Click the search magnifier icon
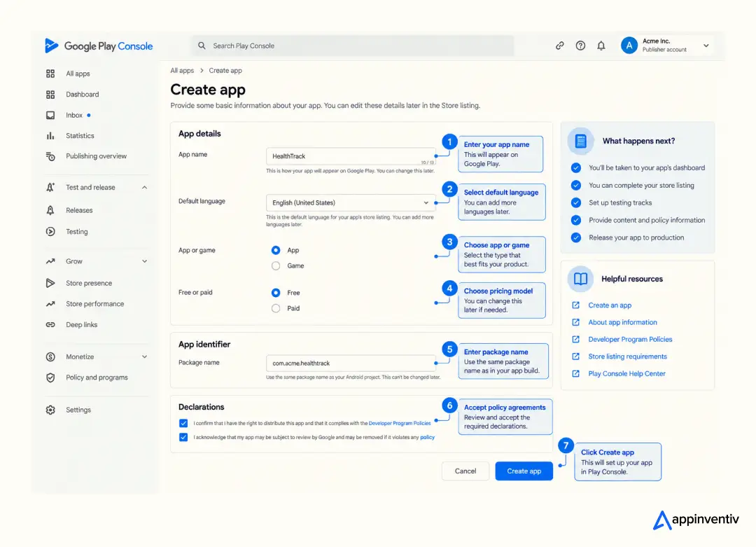Viewport: 756px width, 547px height. [x=202, y=46]
